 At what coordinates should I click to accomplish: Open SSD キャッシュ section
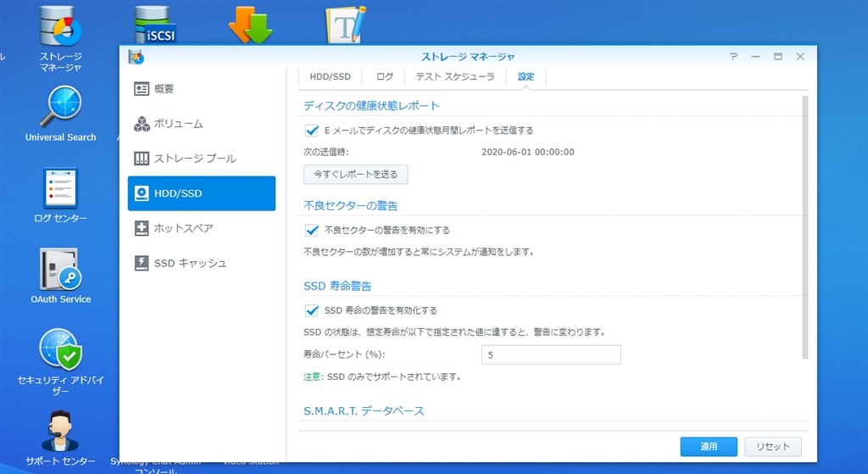(202, 263)
